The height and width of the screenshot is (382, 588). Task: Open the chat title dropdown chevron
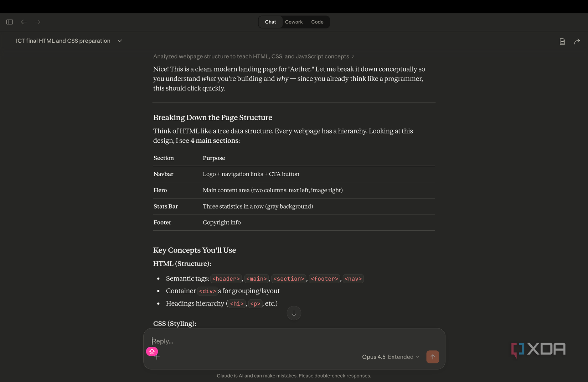[x=120, y=41]
